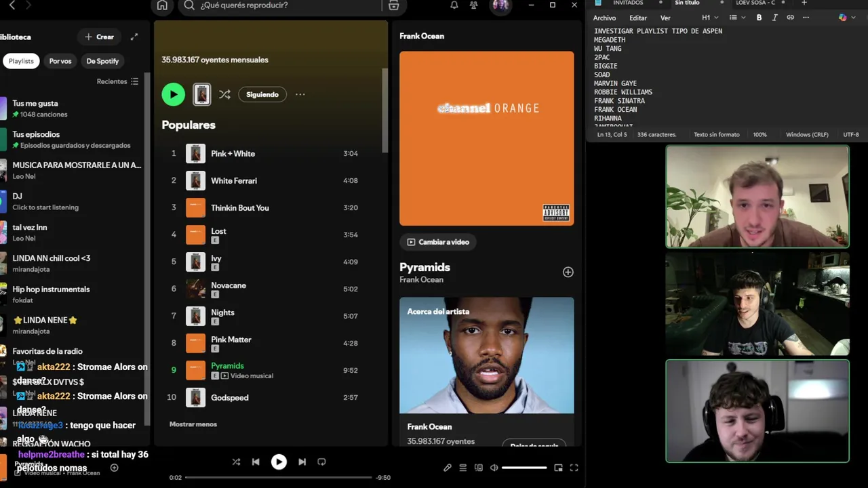Image resolution: width=868 pixels, height=488 pixels.
Task: Toggle shuffle in the player bar
Action: tap(236, 462)
